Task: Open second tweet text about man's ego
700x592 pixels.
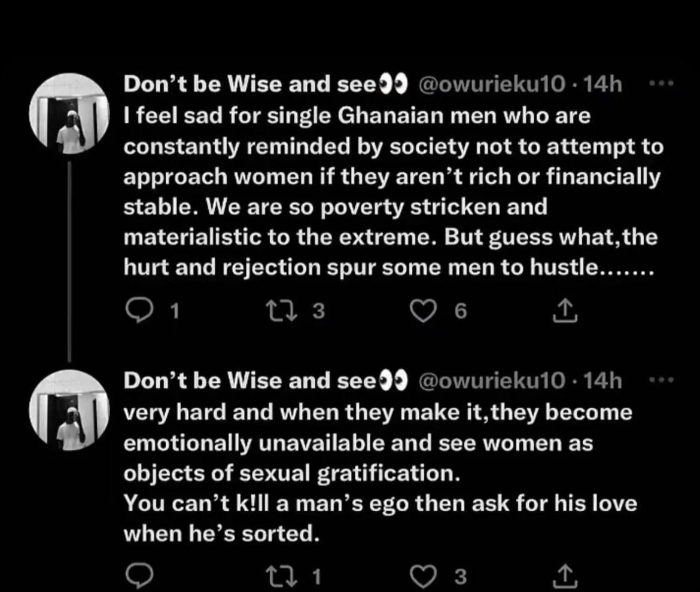Action: (377, 472)
